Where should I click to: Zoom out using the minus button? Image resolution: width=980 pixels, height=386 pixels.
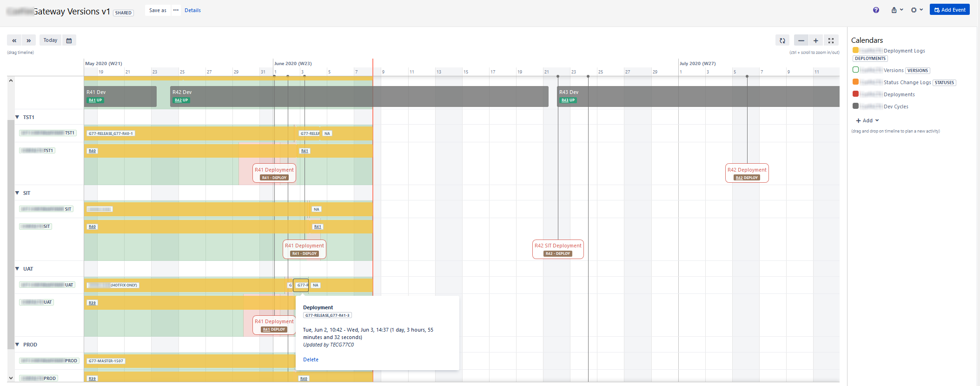coord(801,40)
